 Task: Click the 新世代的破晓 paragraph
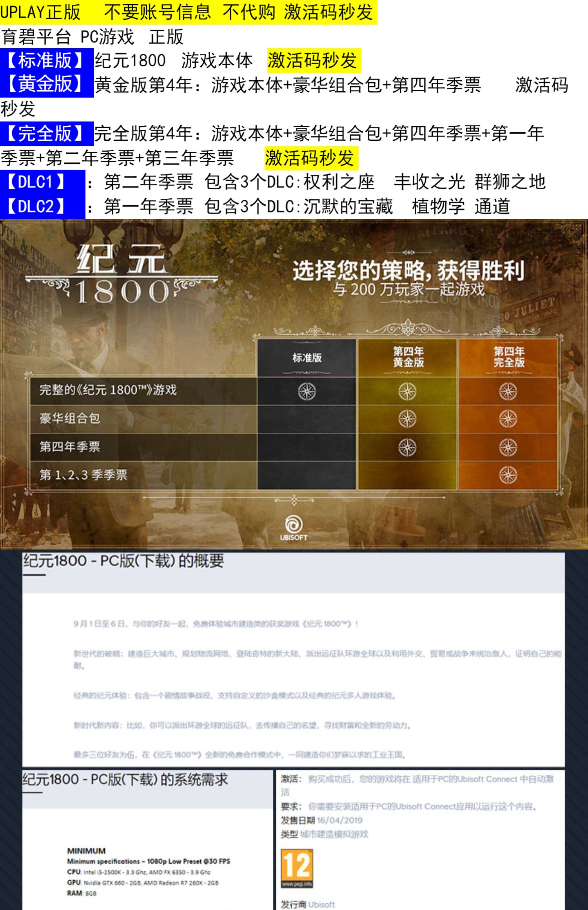(x=318, y=659)
